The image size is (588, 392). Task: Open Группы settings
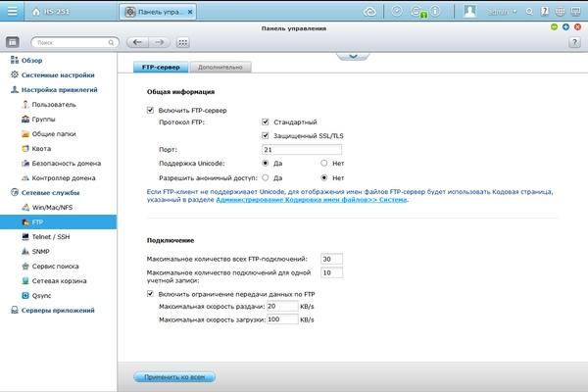(x=38, y=119)
